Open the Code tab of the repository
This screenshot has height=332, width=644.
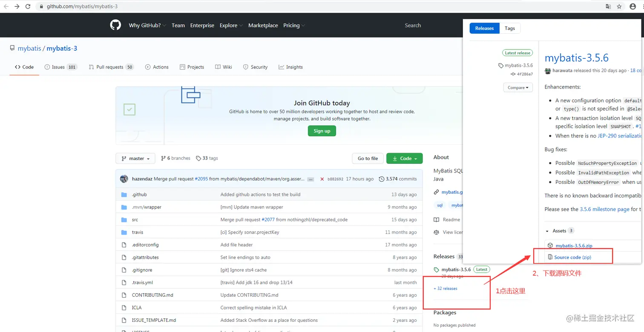[x=24, y=67]
